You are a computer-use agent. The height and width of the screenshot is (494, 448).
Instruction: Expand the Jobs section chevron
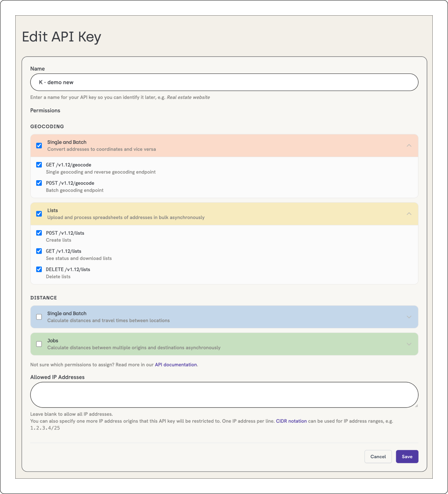(409, 344)
